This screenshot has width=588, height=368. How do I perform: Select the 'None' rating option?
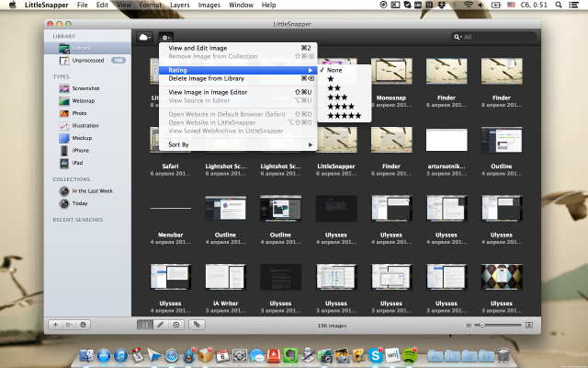tap(334, 70)
